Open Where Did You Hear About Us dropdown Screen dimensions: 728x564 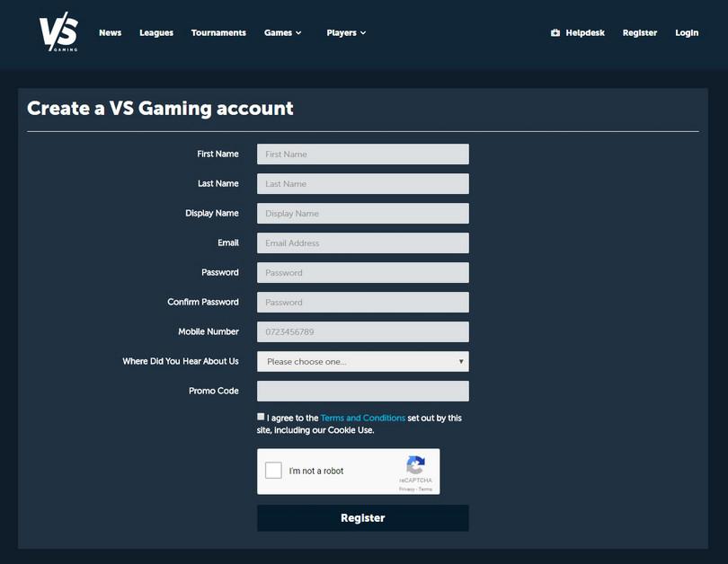362,362
